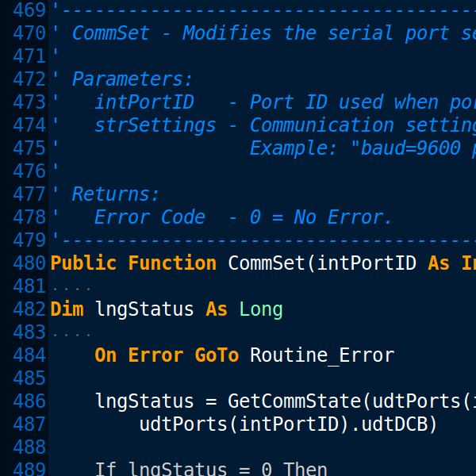Click the 'Parameters:' comment text
476x476 pixels.
pyautogui.click(x=132, y=79)
